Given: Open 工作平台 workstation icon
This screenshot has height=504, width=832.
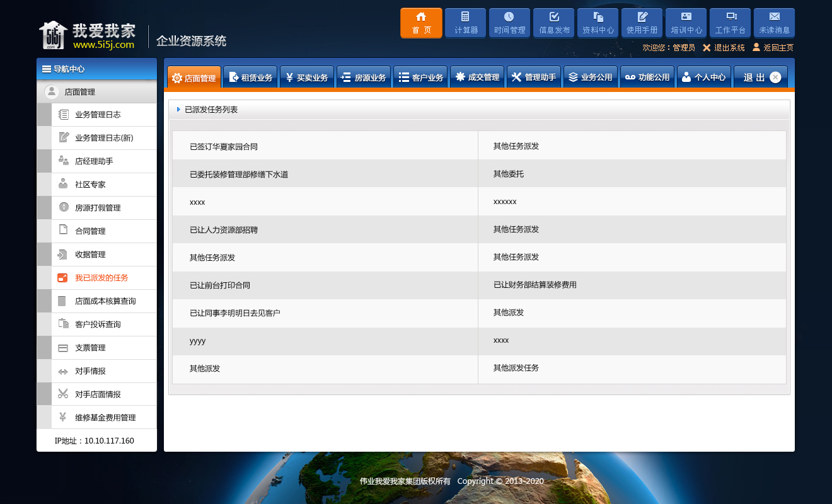Looking at the screenshot, I should click(x=730, y=23).
